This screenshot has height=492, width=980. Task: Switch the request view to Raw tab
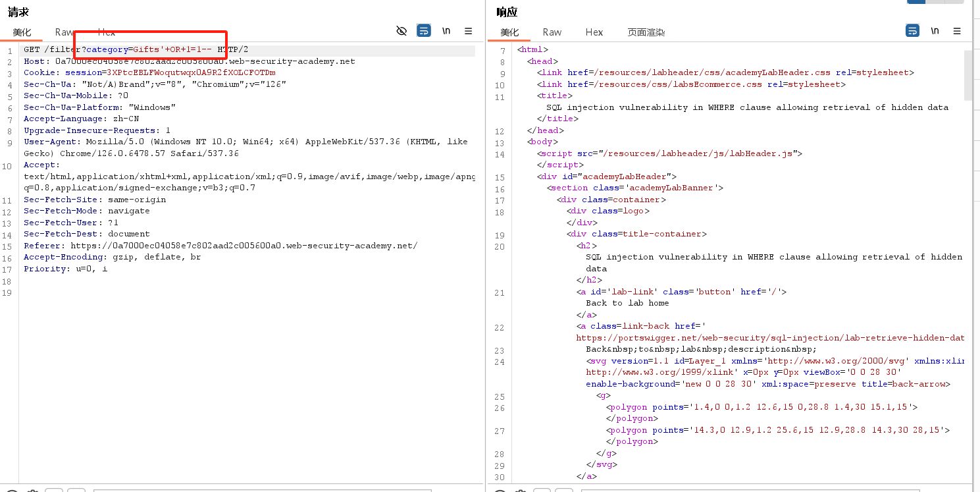pos(64,32)
